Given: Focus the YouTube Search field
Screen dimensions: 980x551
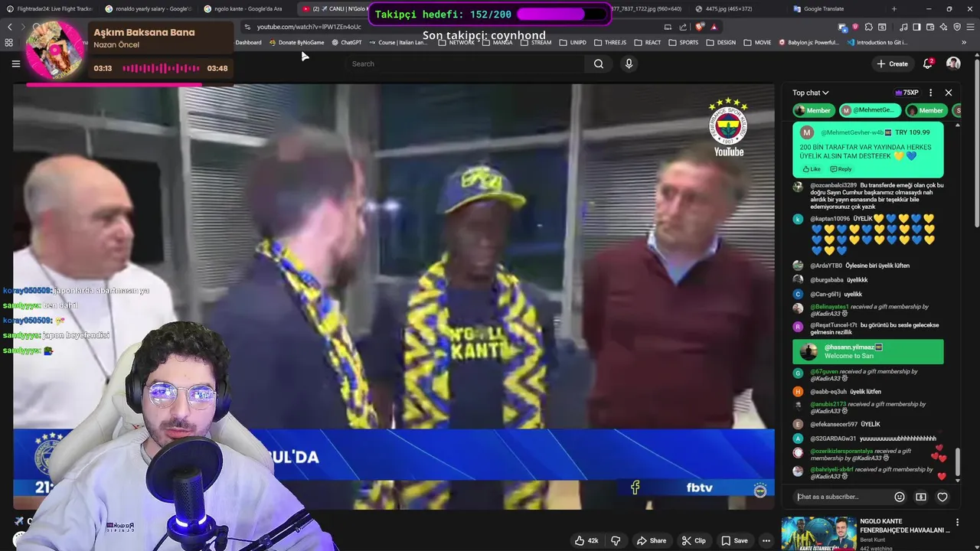Looking at the screenshot, I should 467,64.
